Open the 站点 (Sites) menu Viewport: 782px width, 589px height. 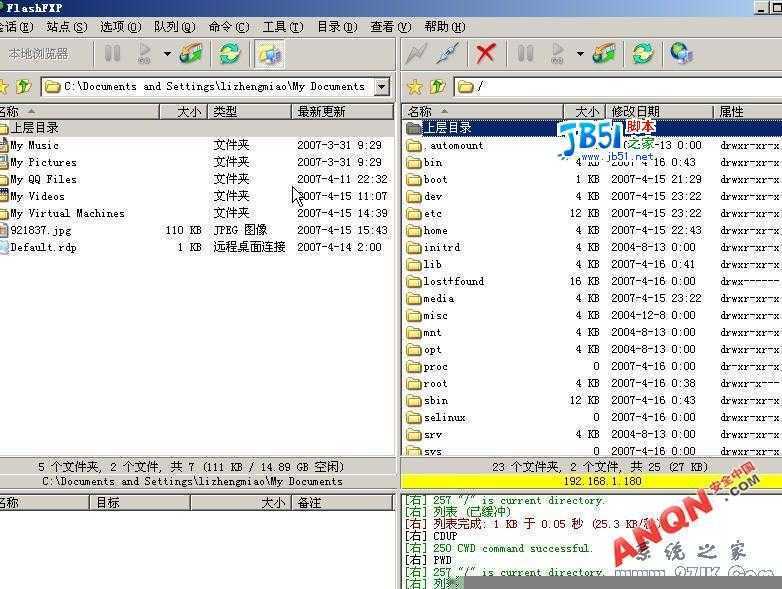[x=66, y=26]
